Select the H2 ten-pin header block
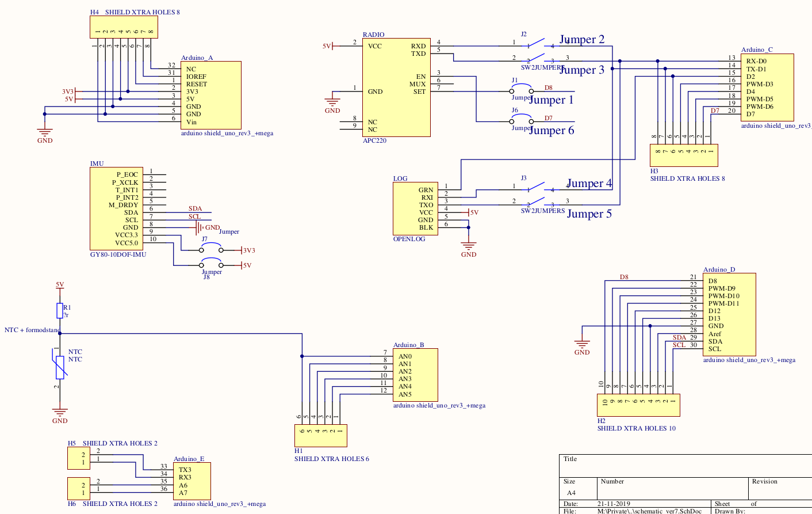This screenshot has height=514, width=812. tap(638, 405)
